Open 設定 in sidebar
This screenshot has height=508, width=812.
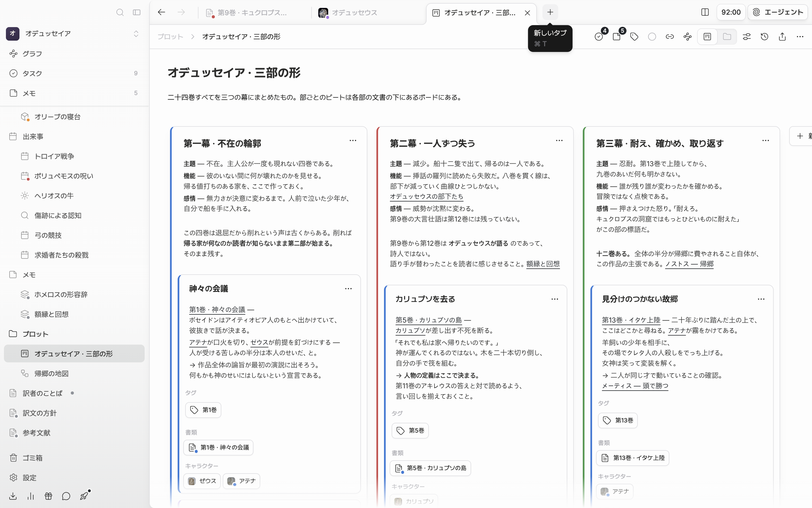pyautogui.click(x=74, y=478)
